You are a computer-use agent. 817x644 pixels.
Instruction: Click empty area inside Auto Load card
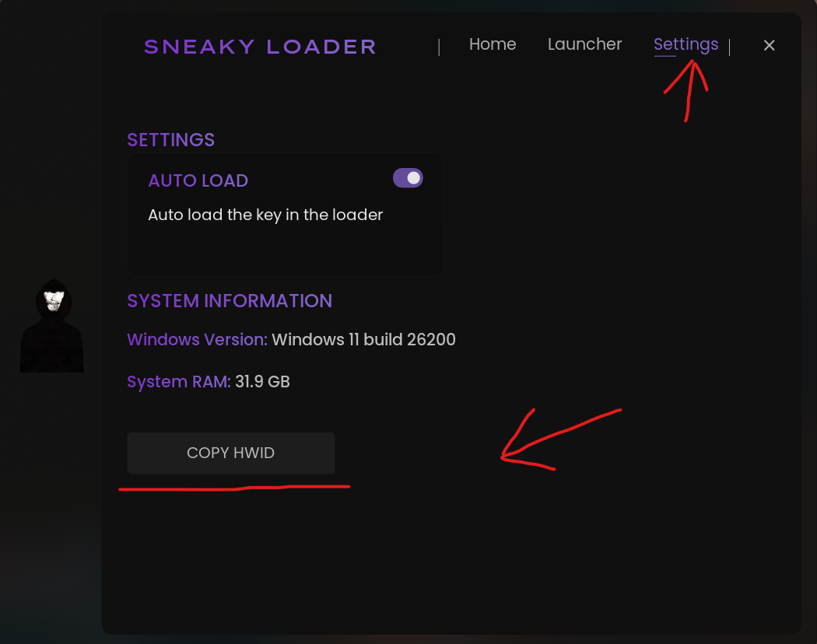[x=285, y=250]
